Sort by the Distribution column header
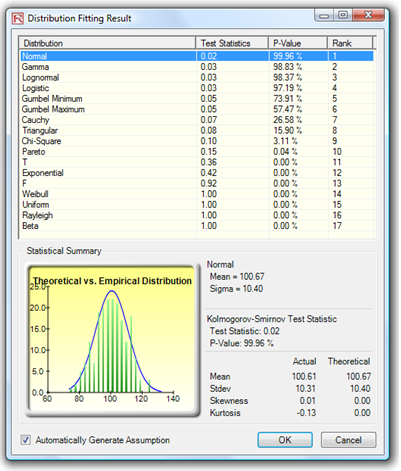 [107, 43]
